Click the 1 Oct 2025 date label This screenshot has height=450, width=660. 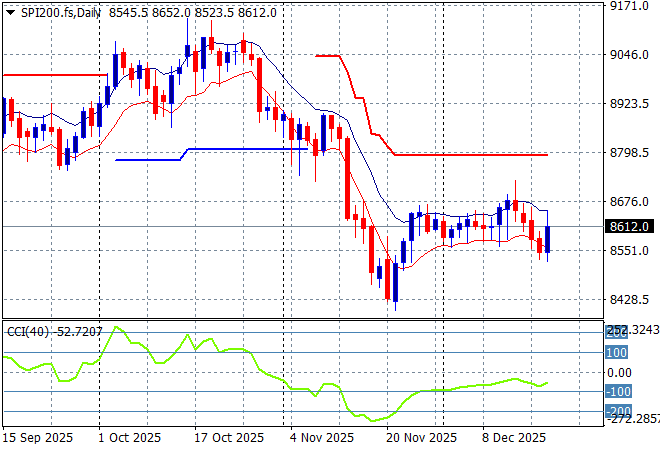[130, 438]
